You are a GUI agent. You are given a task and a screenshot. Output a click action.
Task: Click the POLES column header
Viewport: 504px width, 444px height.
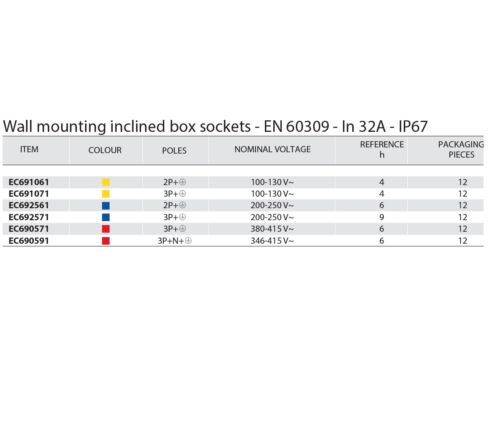tap(174, 151)
